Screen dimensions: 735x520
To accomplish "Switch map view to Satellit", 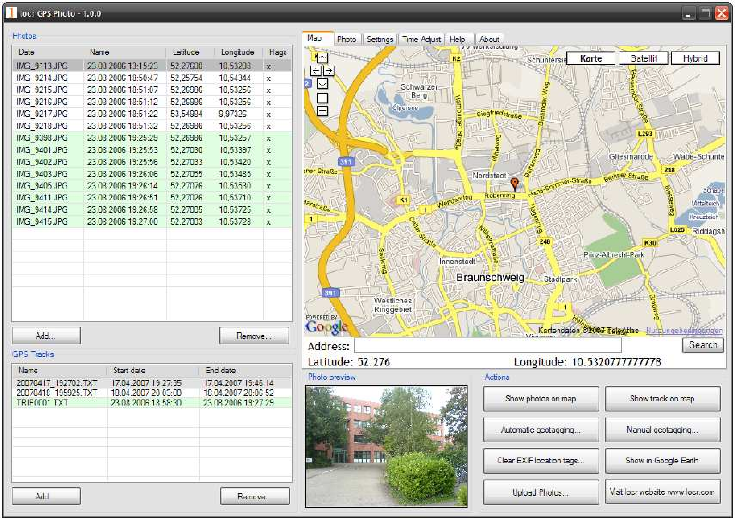I will point(643,58).
